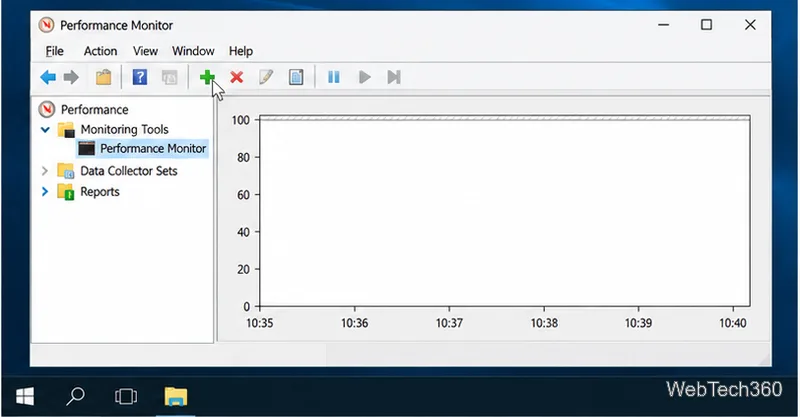The height and width of the screenshot is (417, 800).
Task: Click the 10:40 time label on graph
Action: tap(733, 323)
